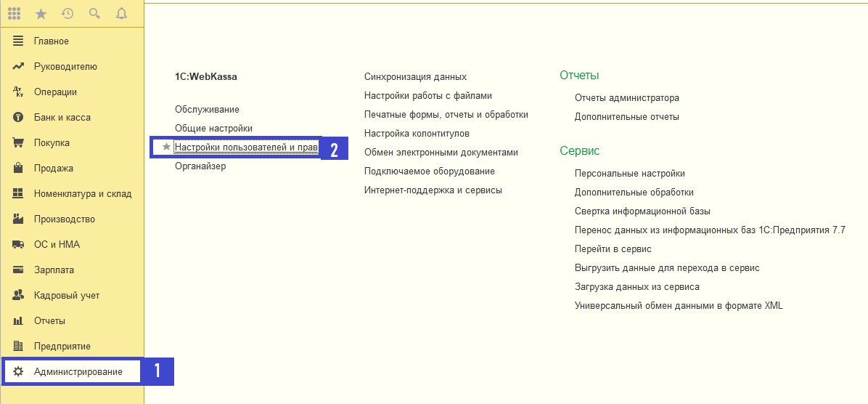
Task: Open Настройки пользователей и прав link
Action: coord(246,147)
